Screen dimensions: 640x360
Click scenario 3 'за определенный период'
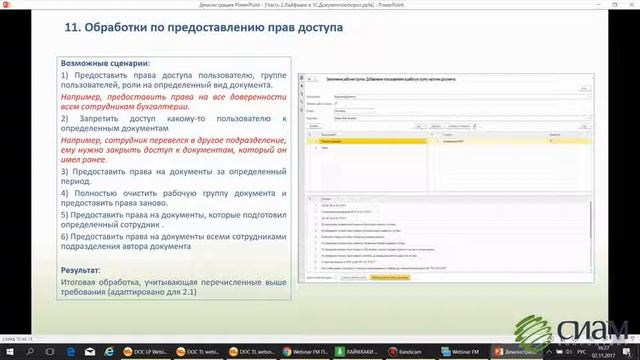(x=173, y=176)
